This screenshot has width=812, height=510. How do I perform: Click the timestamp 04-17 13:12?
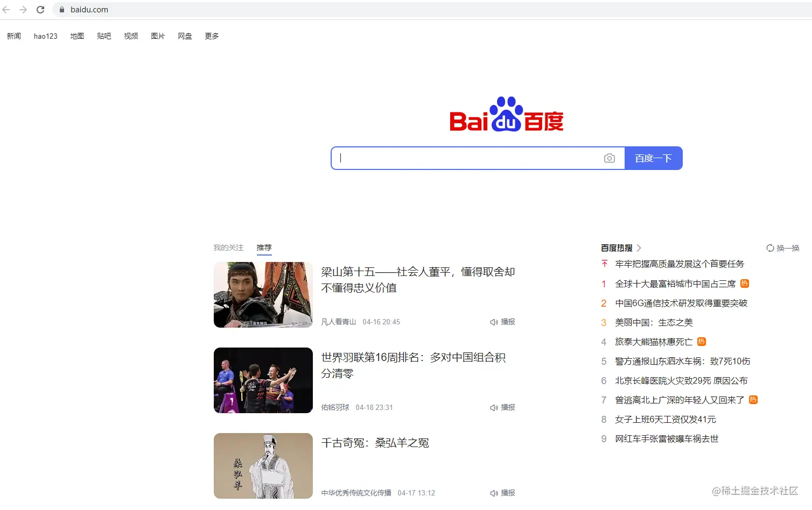point(416,493)
